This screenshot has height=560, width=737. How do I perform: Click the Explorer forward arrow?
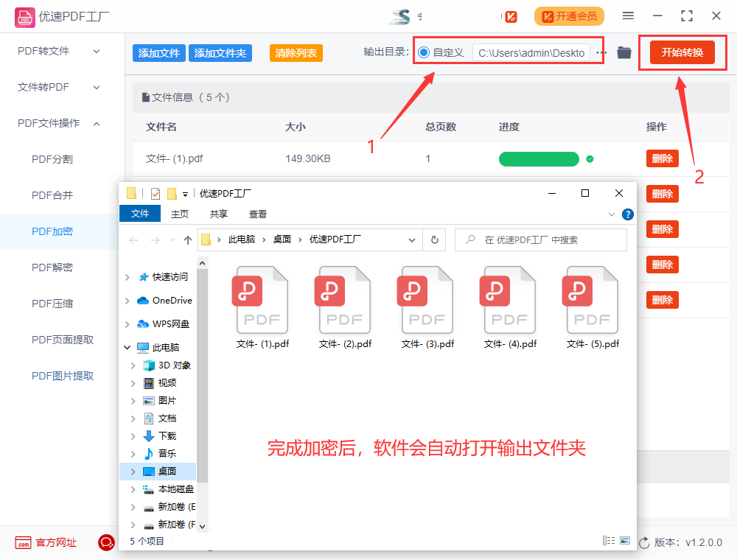tap(155, 240)
